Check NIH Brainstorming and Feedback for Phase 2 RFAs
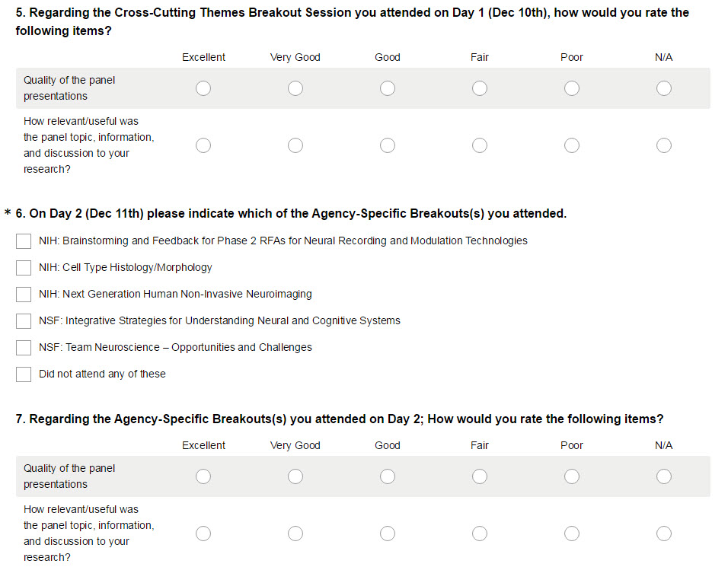The image size is (728, 583). [24, 241]
